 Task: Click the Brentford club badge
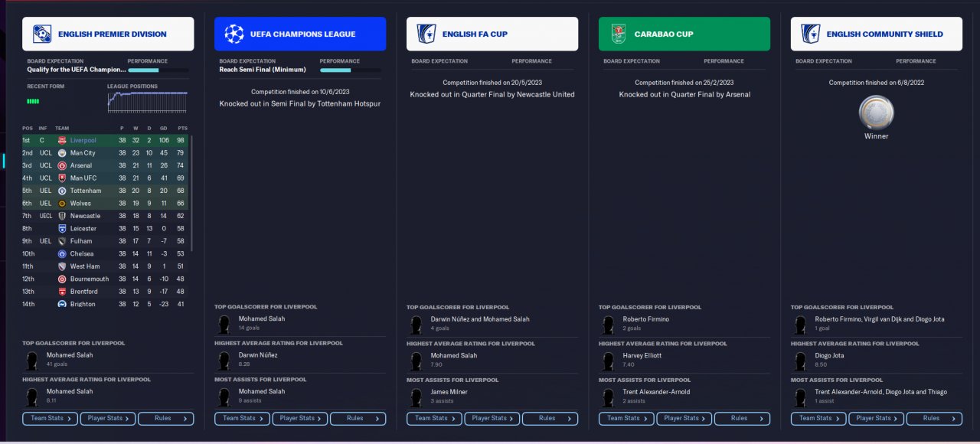tap(63, 292)
